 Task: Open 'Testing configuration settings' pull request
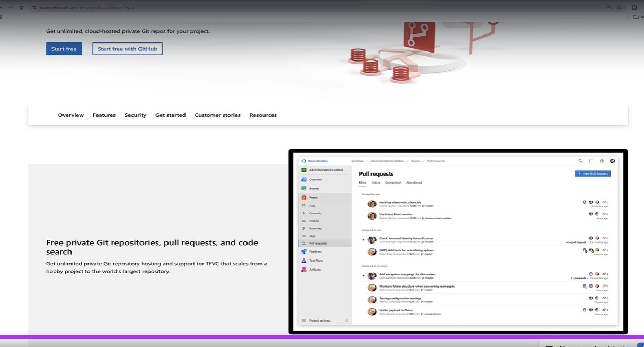point(400,298)
